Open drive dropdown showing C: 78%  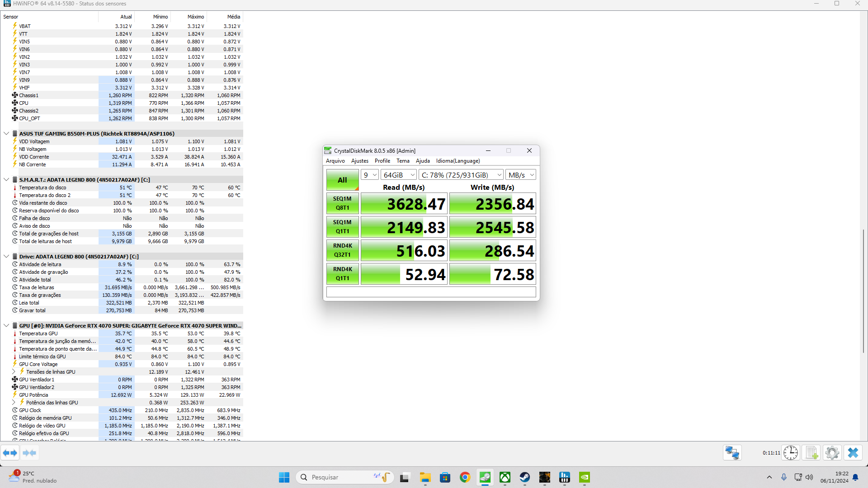click(461, 175)
